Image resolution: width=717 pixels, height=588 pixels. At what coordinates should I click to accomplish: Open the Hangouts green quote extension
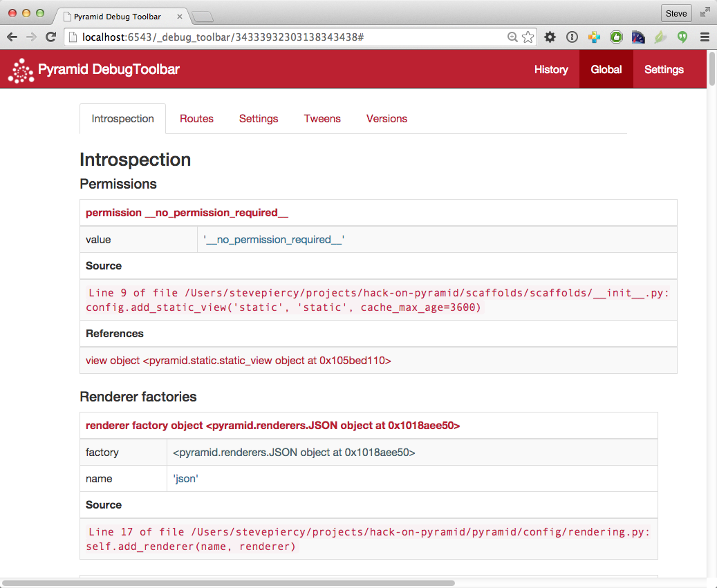point(682,37)
